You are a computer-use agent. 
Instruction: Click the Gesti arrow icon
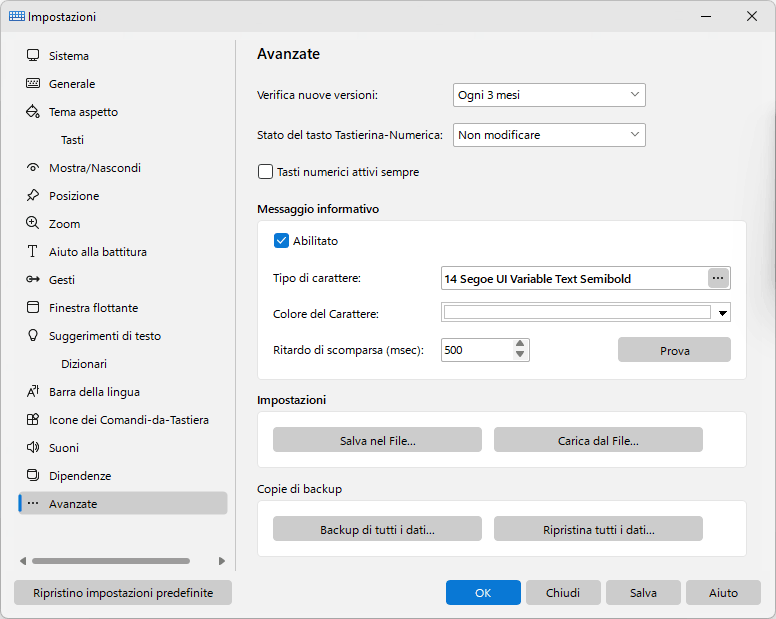tap(33, 280)
